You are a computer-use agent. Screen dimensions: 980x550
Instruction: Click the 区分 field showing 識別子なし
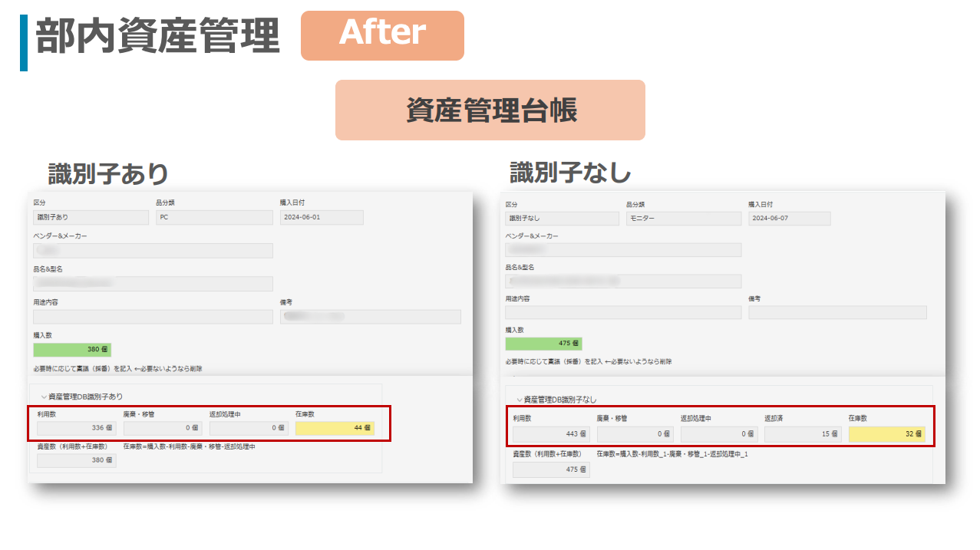[x=562, y=219]
